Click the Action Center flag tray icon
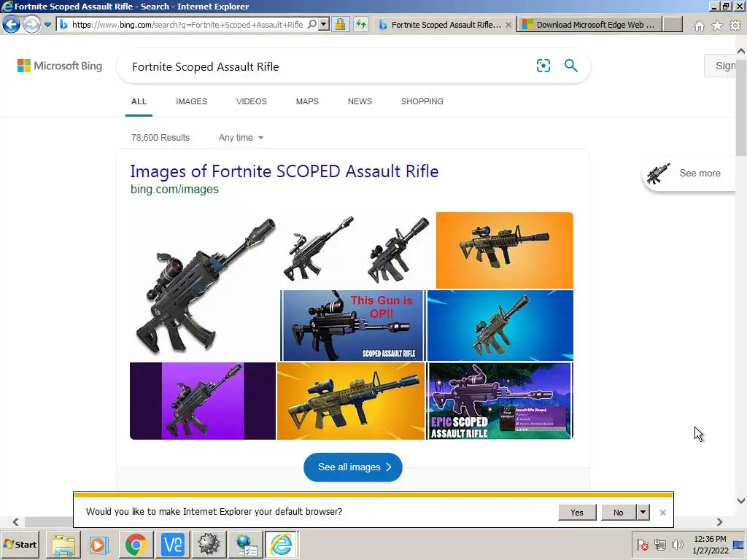The height and width of the screenshot is (560, 747). click(x=643, y=544)
